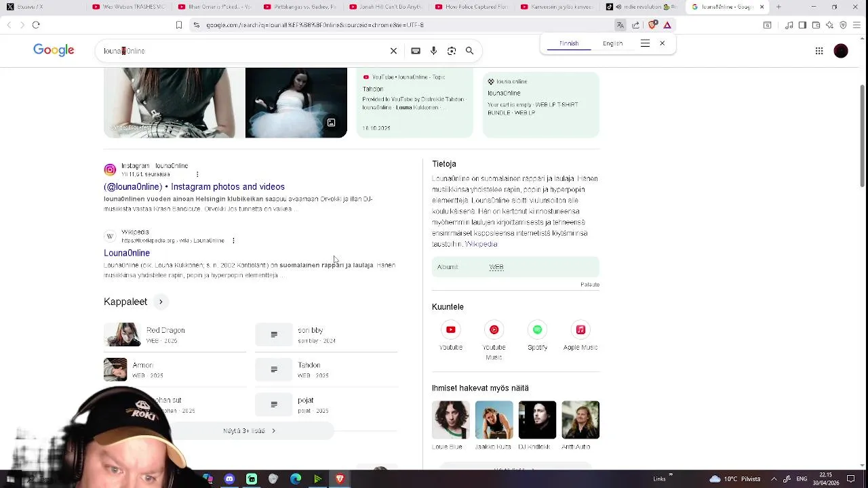This screenshot has height=488, width=868.
Task: Click the share icon in the address bar
Action: point(635,25)
